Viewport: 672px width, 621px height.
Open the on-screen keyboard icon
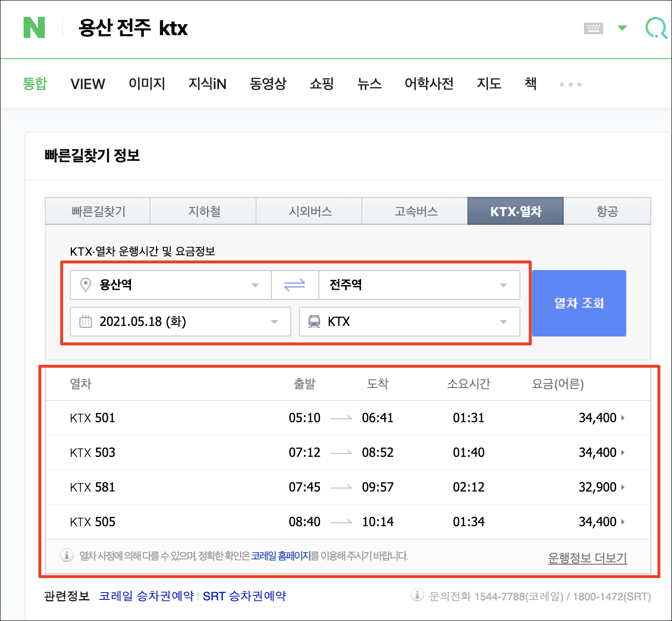593,28
